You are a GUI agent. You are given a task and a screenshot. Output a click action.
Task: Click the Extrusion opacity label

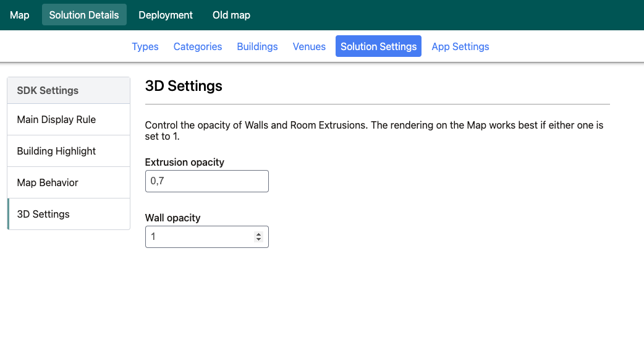click(x=184, y=162)
